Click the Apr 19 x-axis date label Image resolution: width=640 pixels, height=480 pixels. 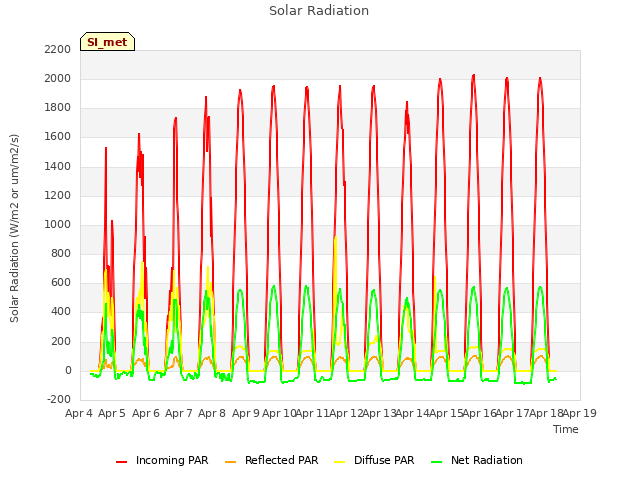tap(580, 413)
